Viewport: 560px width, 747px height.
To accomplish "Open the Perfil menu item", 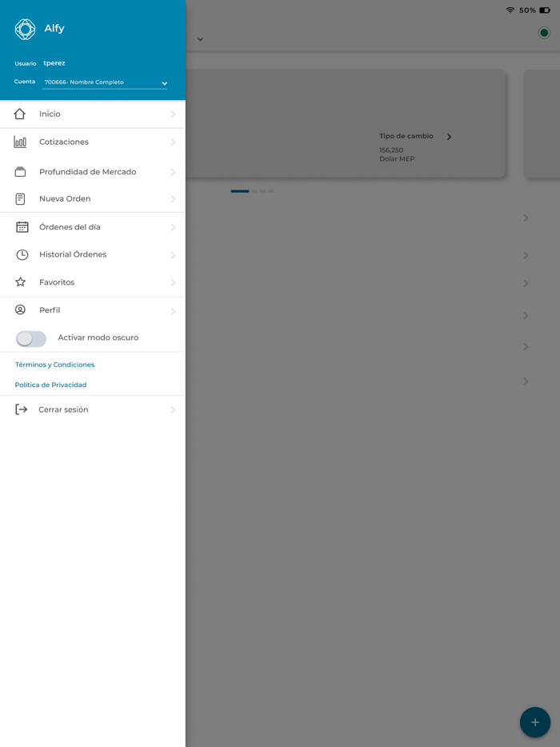I will click(x=93, y=310).
